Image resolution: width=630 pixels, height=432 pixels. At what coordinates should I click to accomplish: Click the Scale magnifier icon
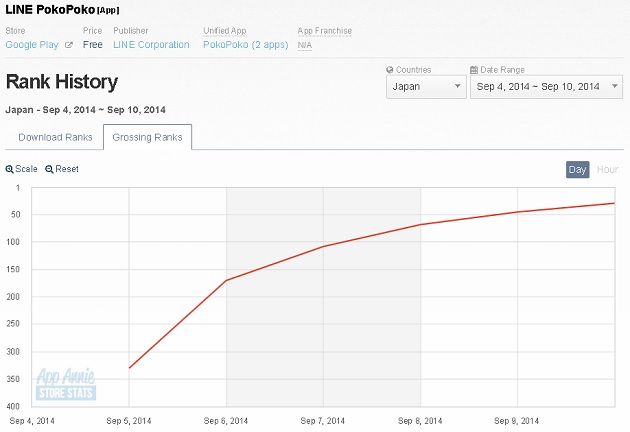(x=9, y=169)
